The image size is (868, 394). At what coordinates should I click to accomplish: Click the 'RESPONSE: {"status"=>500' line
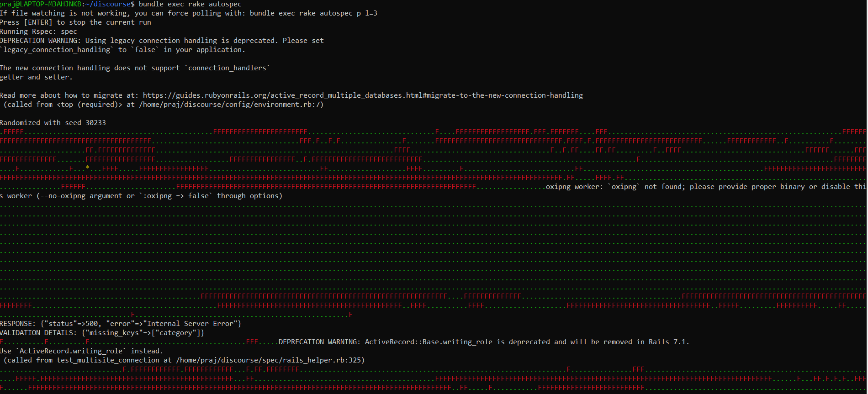pyautogui.click(x=121, y=324)
